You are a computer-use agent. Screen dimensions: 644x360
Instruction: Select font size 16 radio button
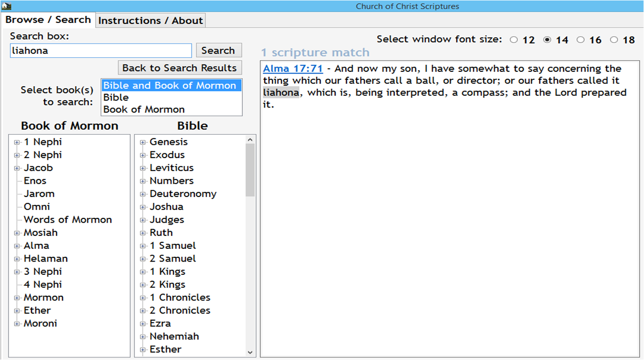pyautogui.click(x=581, y=40)
